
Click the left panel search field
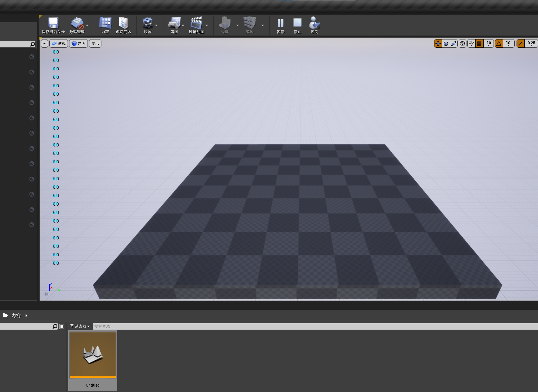[15, 44]
